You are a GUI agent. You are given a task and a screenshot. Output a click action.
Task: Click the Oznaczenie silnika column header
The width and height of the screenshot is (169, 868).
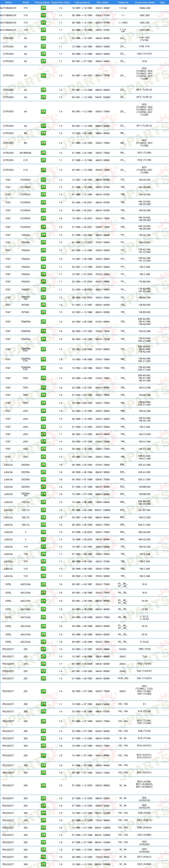[145, 2]
